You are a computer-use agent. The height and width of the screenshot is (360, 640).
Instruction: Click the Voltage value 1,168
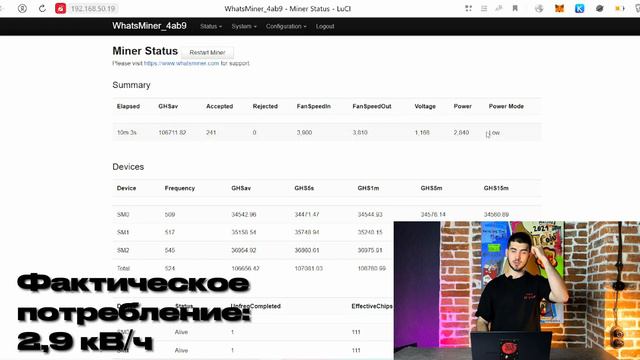422,132
